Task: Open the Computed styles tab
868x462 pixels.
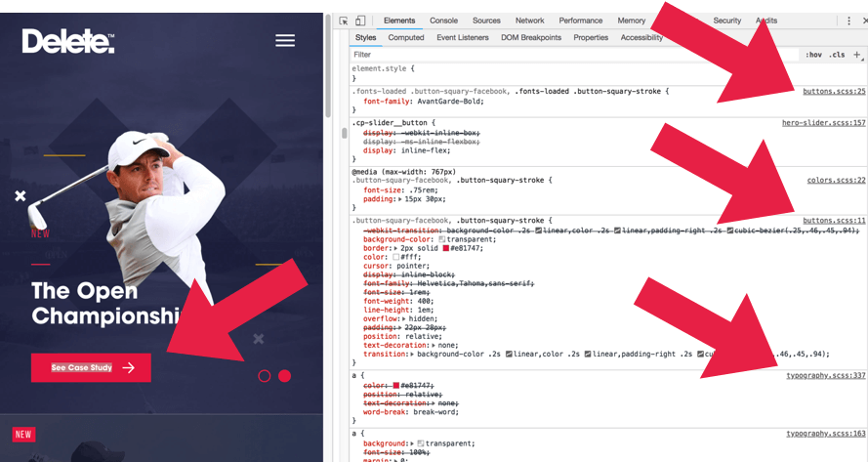Action: [406, 38]
